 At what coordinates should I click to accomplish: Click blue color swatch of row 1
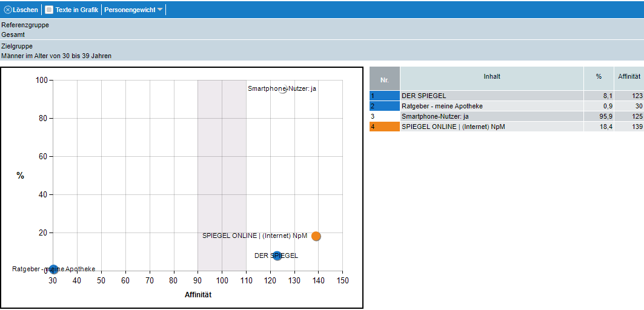pyautogui.click(x=384, y=96)
